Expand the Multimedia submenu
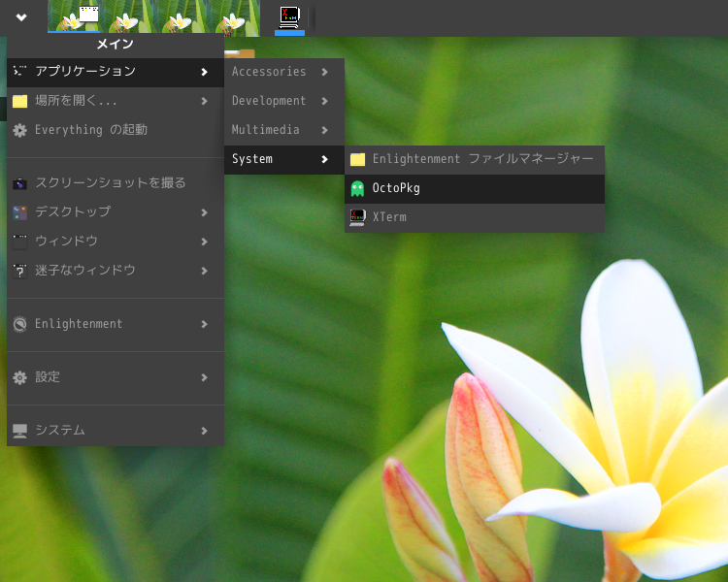Image resolution: width=728 pixels, height=582 pixels. 283,130
